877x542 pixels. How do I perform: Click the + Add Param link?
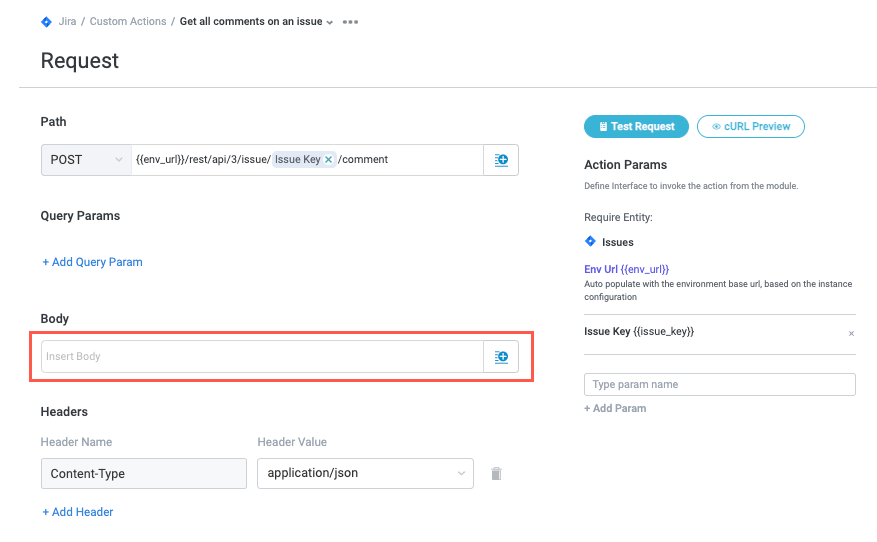(x=615, y=408)
